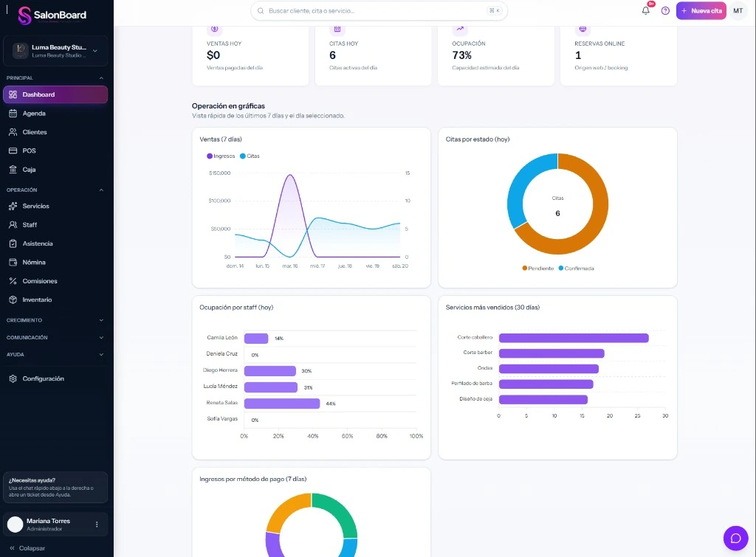Screen dimensions: 756x557
Task: Toggle the Pendiente legend entry
Action: point(538,269)
